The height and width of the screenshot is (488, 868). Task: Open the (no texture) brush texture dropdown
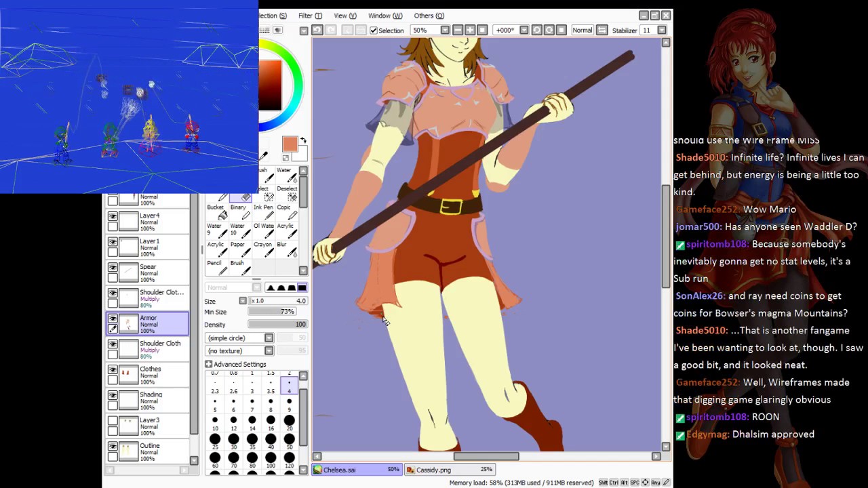coord(269,351)
